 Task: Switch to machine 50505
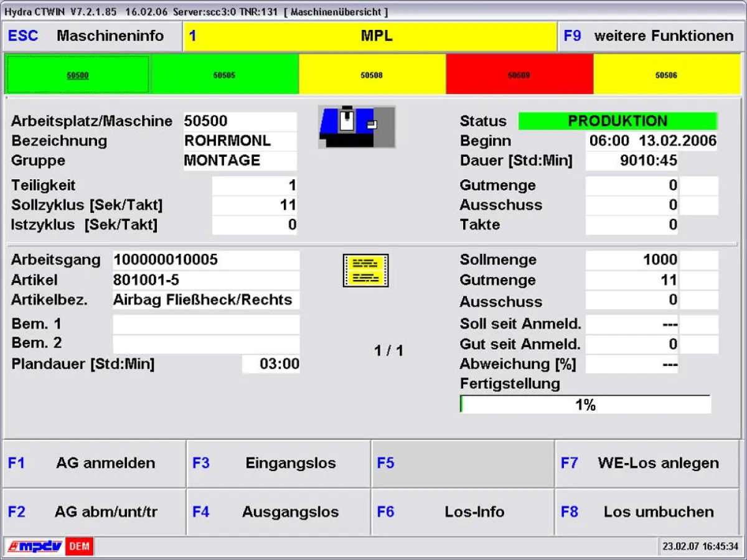225,74
